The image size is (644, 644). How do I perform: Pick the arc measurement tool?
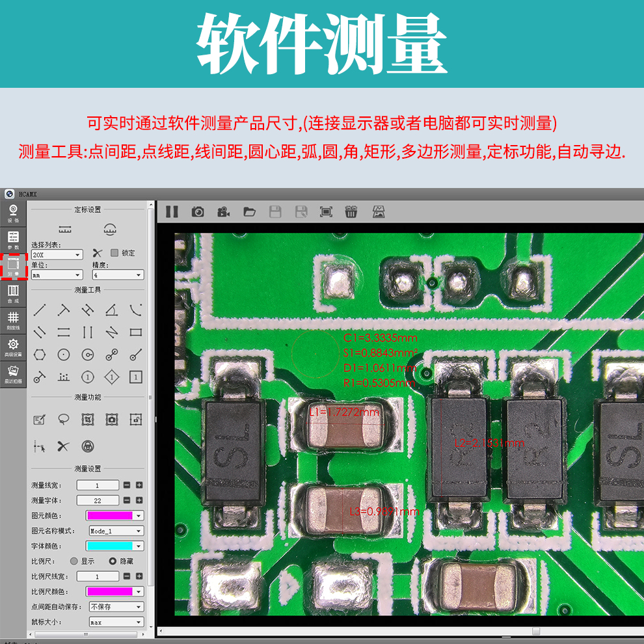coord(135,310)
